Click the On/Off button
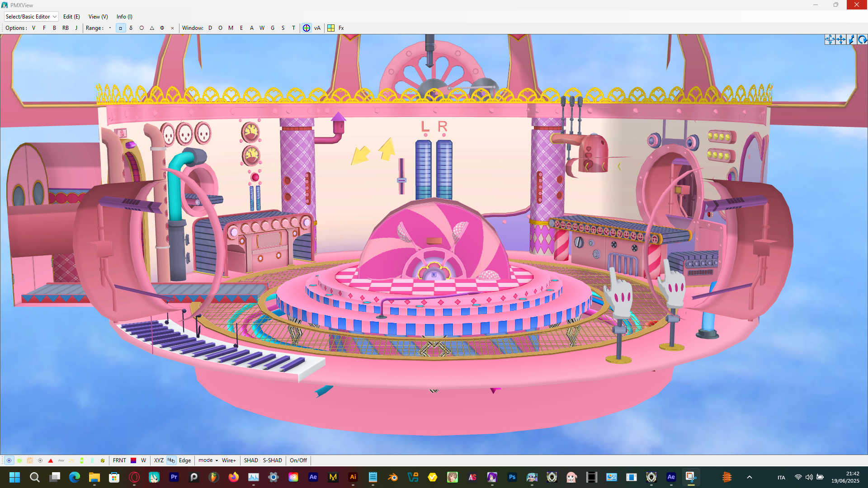 coord(298,460)
